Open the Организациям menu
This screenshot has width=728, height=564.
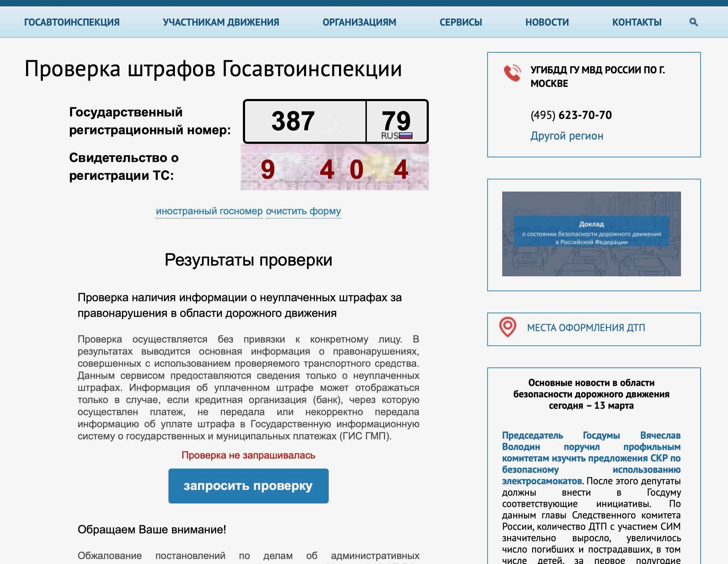click(x=359, y=22)
